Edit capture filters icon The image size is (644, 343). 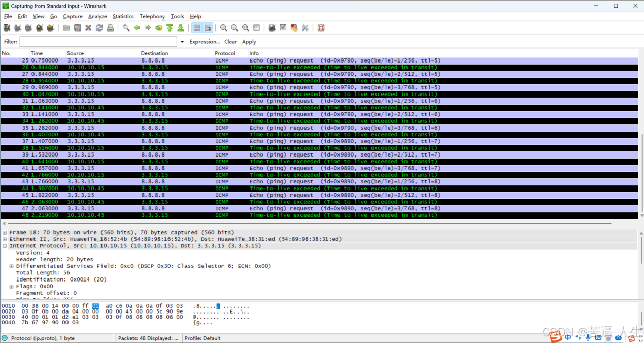click(x=272, y=28)
